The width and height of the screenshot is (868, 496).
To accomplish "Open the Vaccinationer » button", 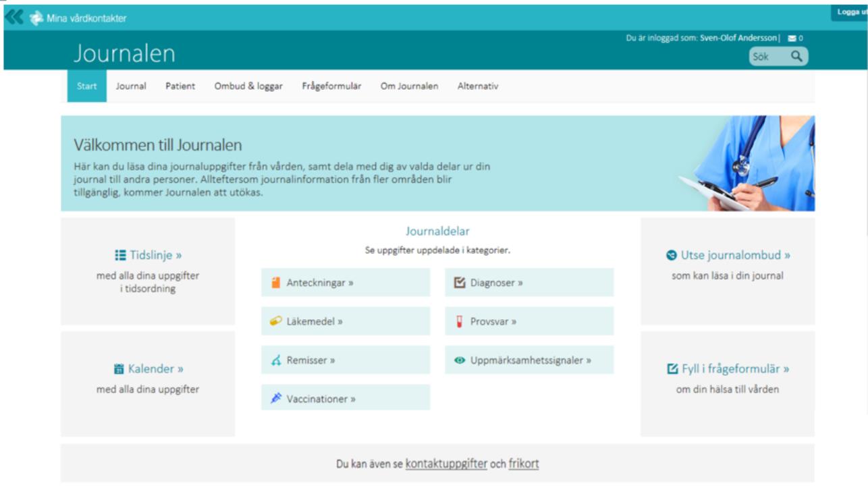I will coord(346,399).
